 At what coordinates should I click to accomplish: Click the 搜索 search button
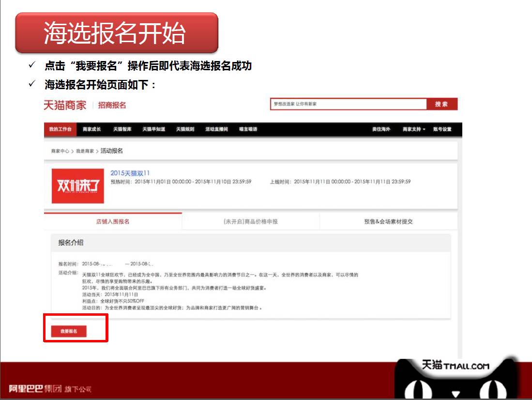click(x=442, y=104)
